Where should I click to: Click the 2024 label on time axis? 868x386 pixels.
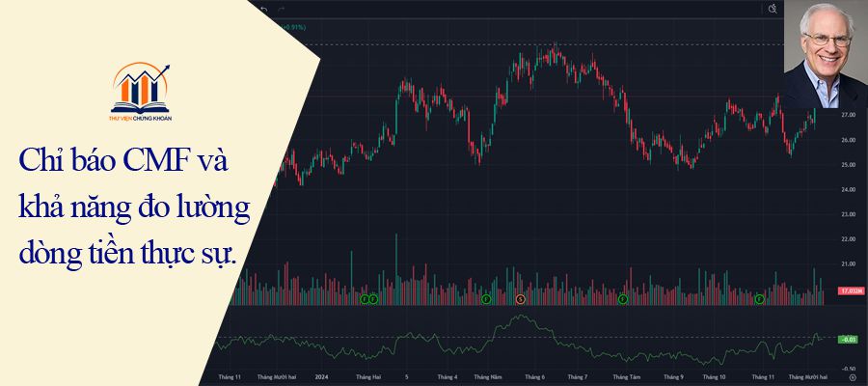(322, 377)
